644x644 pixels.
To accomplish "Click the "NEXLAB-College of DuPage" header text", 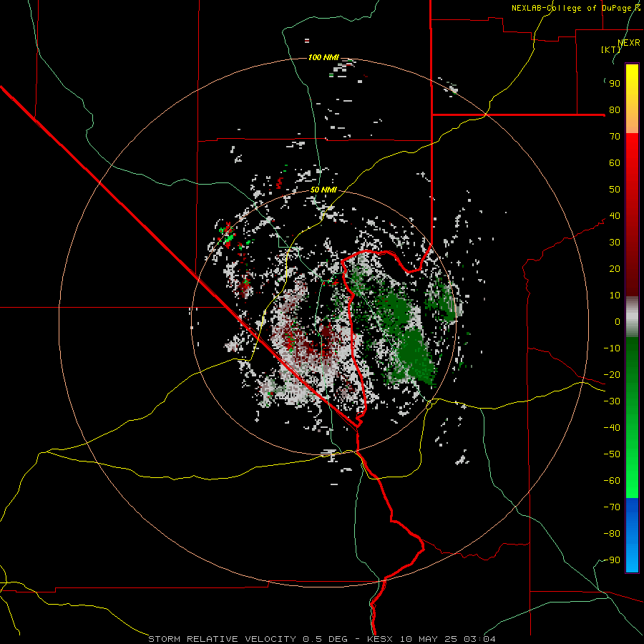I will click(573, 8).
